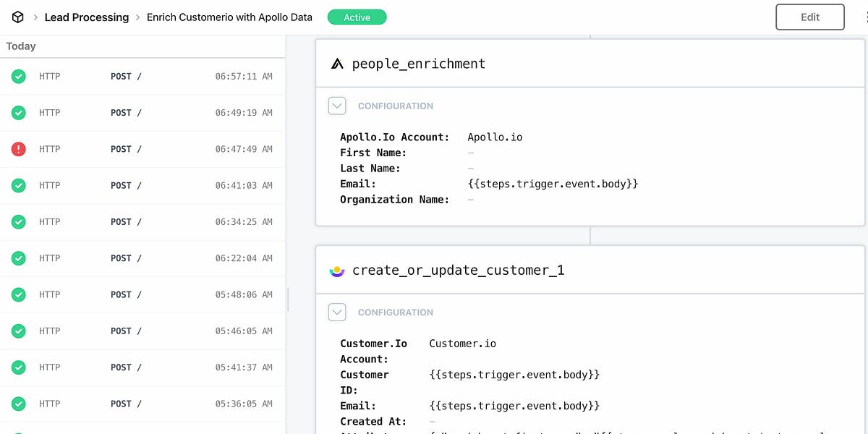Click the Customer ID trigger body value
This screenshot has width=868, height=434.
tap(514, 375)
